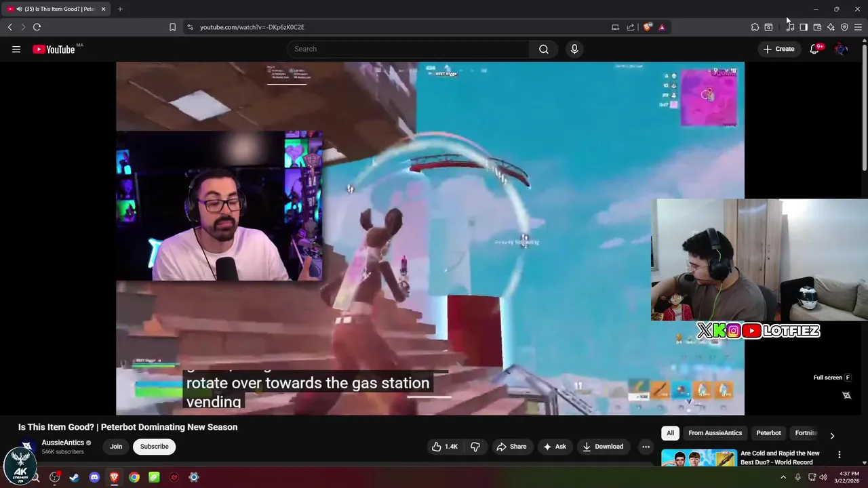The width and height of the screenshot is (868, 488).
Task: Go back in the browser
Action: click(9, 27)
